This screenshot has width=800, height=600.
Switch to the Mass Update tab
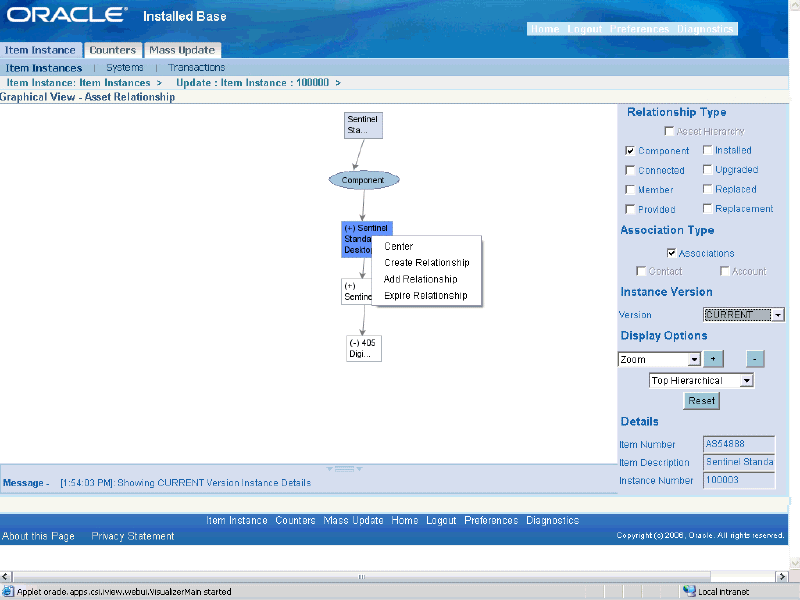182,50
